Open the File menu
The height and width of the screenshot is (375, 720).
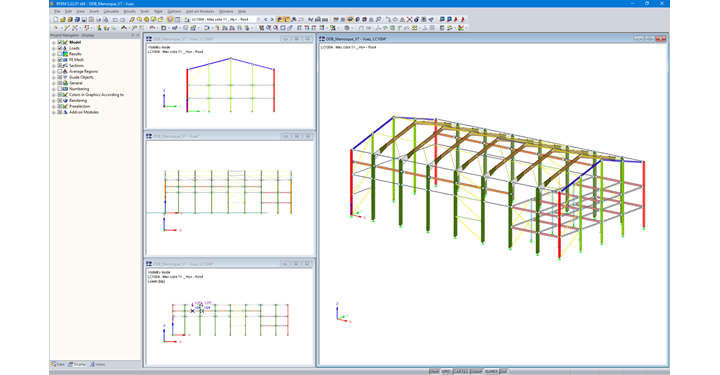(x=57, y=11)
